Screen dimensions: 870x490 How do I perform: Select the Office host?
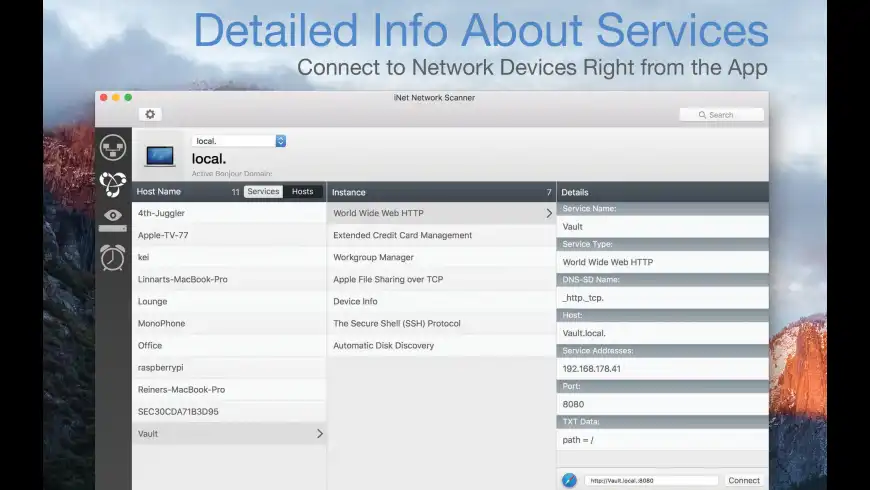(229, 345)
